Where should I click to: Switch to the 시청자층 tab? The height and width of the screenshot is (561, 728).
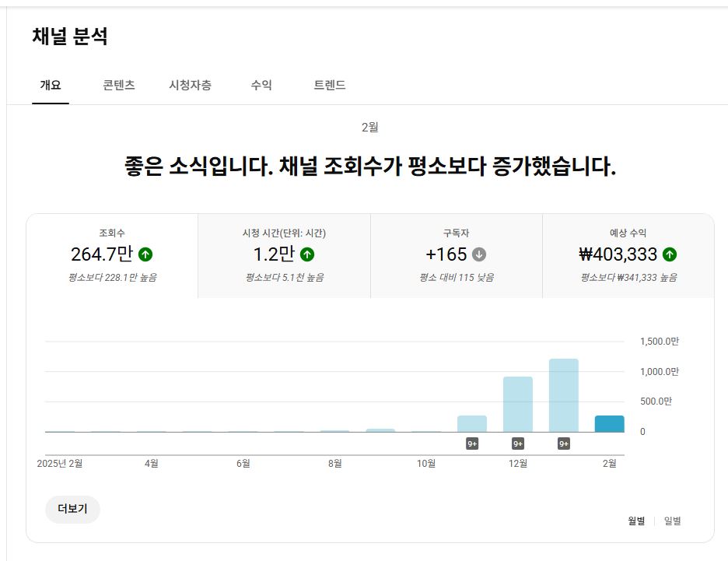[x=190, y=86]
